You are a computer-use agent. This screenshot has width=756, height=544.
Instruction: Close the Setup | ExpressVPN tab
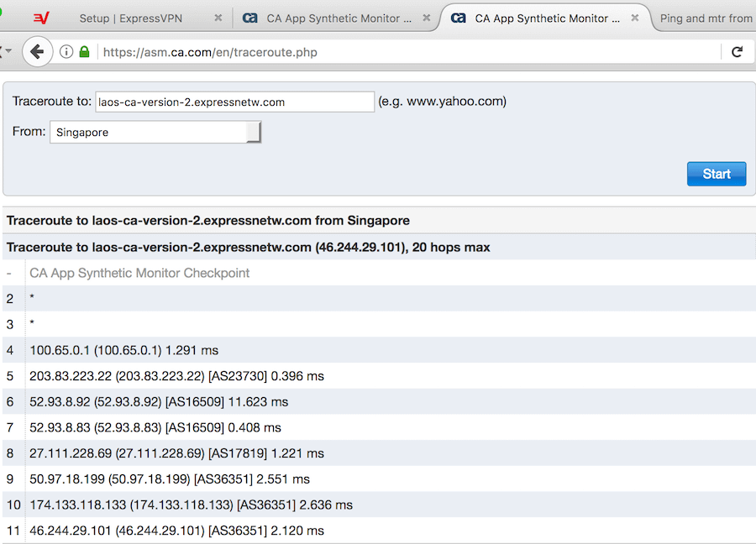coord(218,18)
